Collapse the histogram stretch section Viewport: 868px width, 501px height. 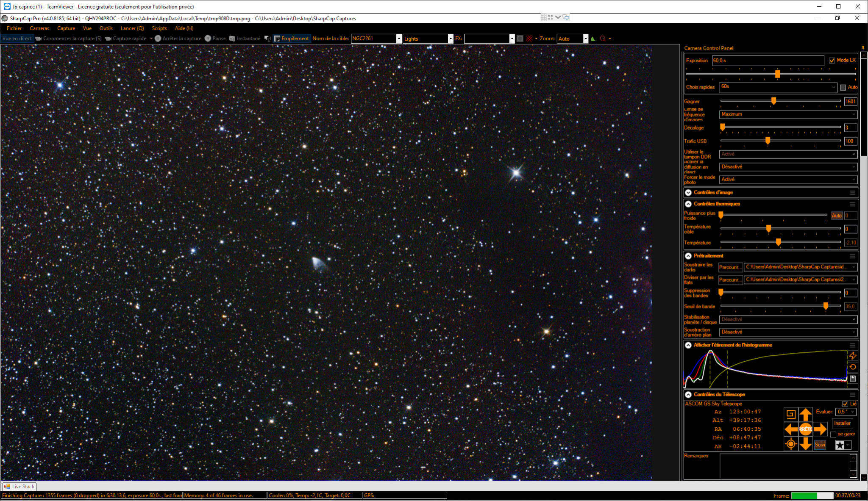688,346
